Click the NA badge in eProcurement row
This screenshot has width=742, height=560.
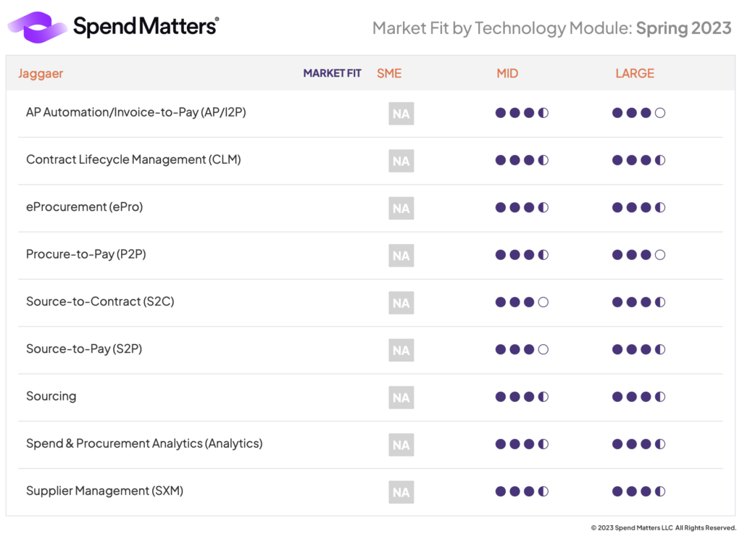pyautogui.click(x=401, y=208)
